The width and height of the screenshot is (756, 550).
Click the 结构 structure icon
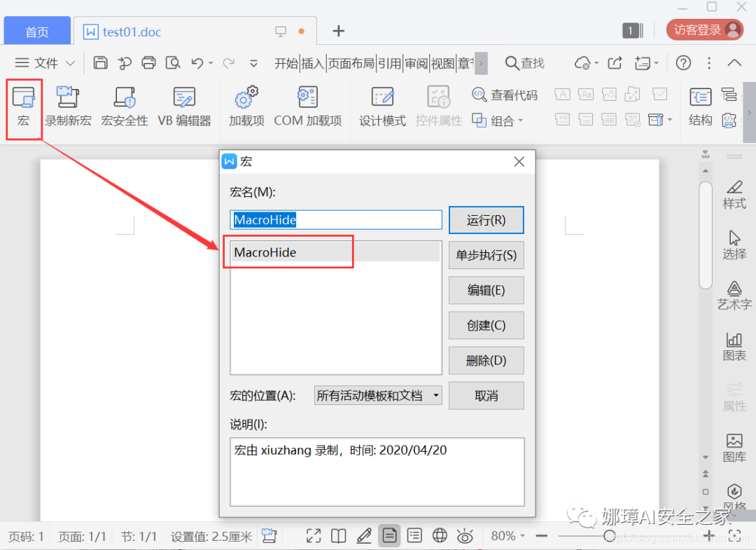tap(700, 107)
